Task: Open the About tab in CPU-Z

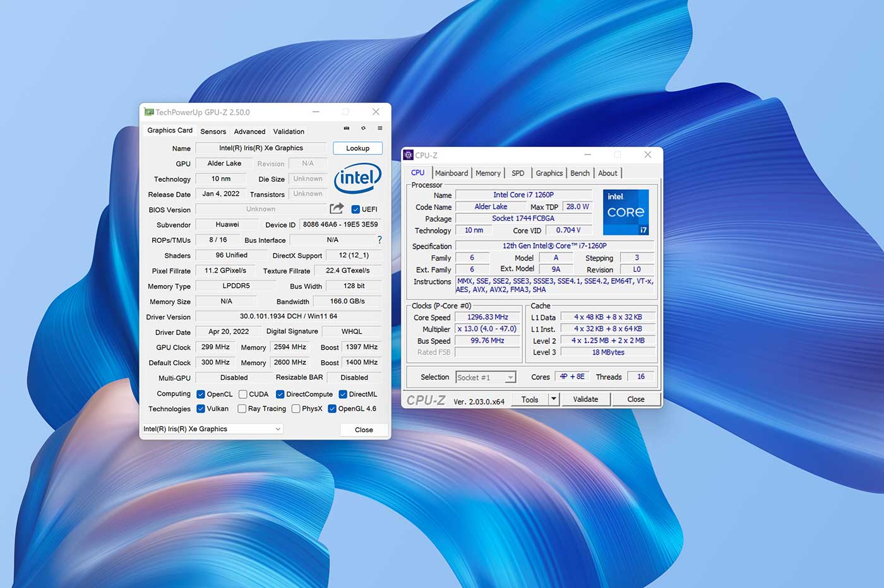Action: (x=607, y=173)
